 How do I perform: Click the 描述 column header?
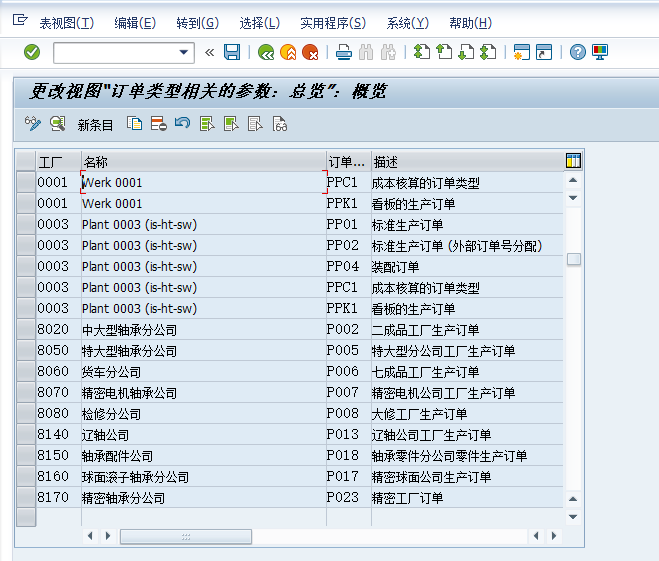click(467, 161)
